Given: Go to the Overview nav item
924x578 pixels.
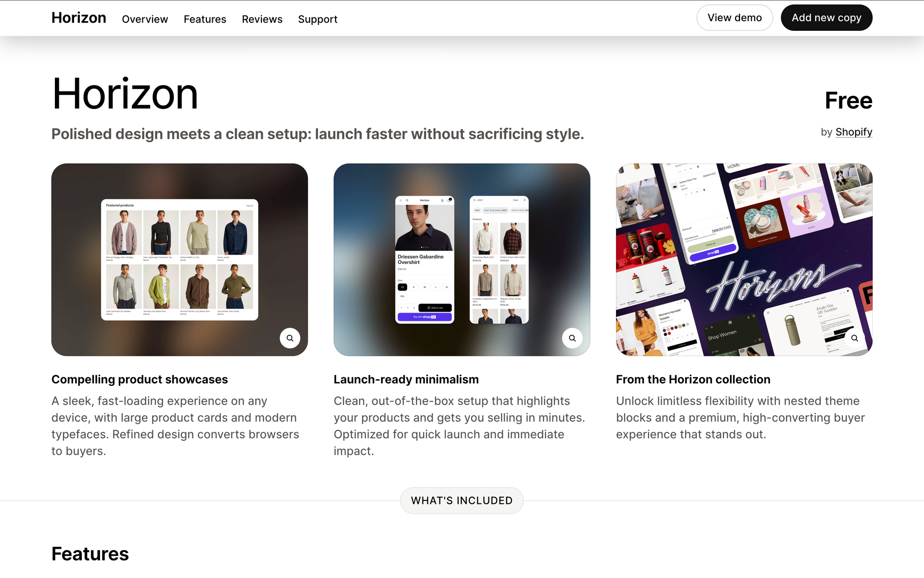Looking at the screenshot, I should [145, 19].
